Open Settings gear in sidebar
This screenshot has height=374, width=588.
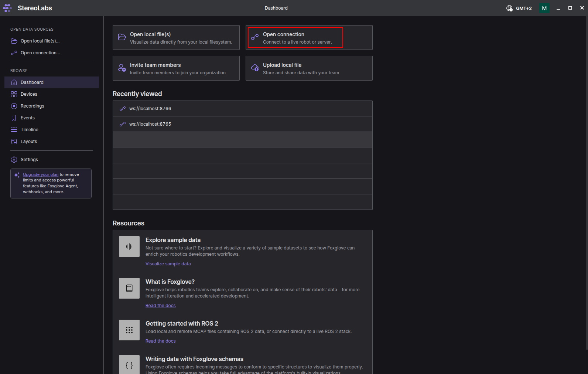pos(14,160)
